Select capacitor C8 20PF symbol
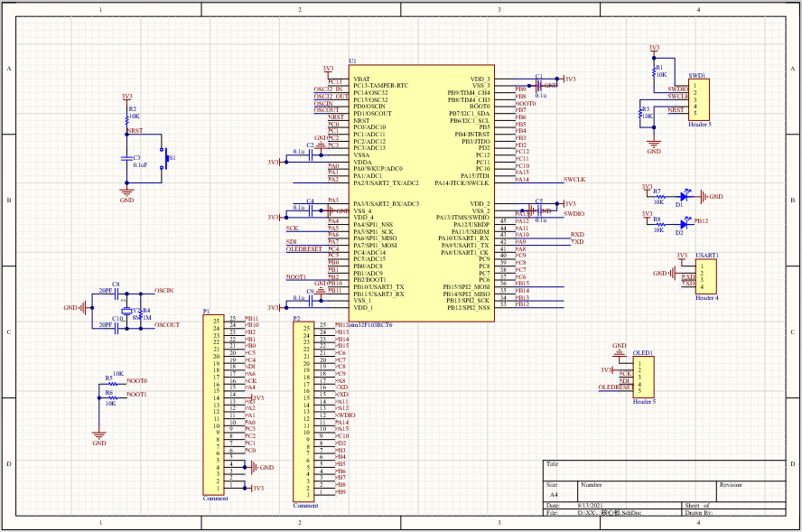 (x=117, y=294)
